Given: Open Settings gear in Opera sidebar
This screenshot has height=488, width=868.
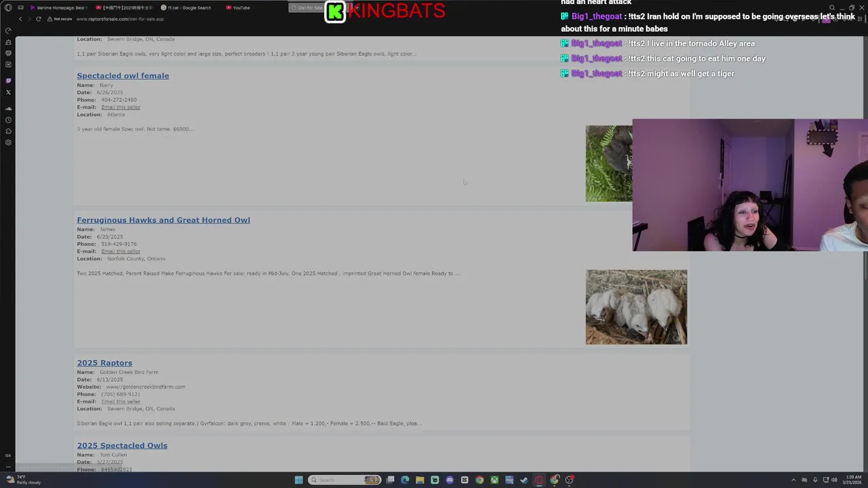Looking at the screenshot, I should click(x=8, y=142).
